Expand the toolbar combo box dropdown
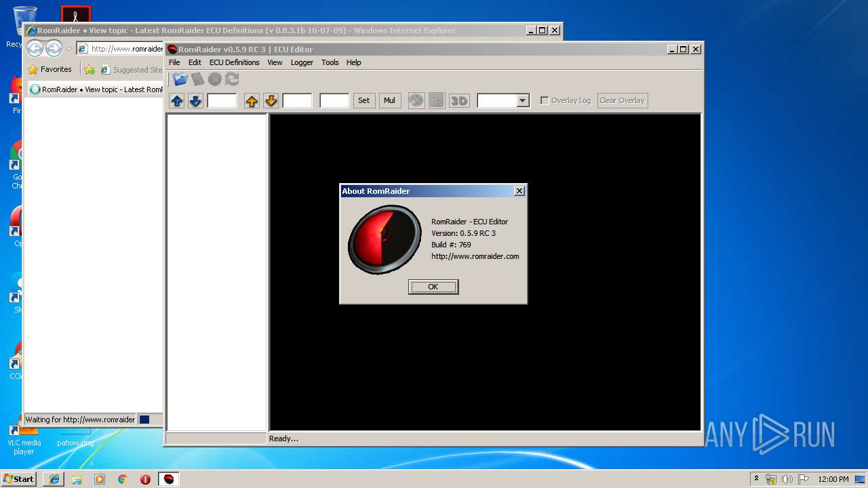Image resolution: width=868 pixels, height=488 pixels. click(x=522, y=101)
